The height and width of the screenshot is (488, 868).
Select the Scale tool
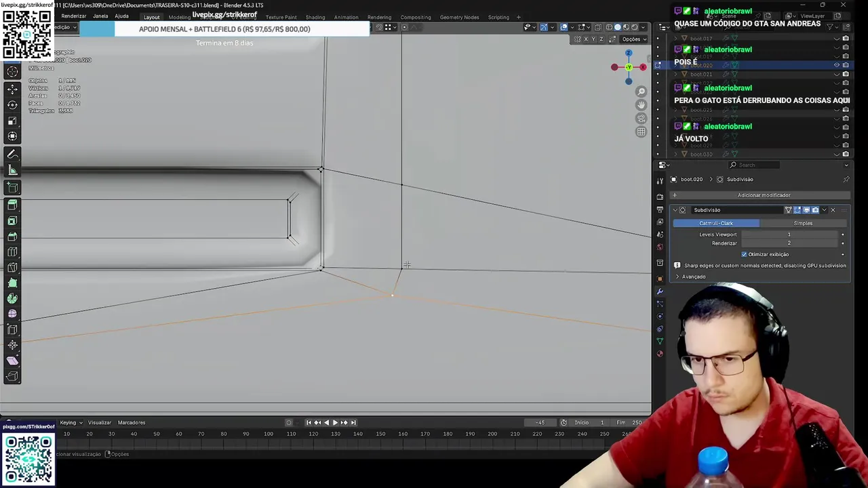click(12, 121)
